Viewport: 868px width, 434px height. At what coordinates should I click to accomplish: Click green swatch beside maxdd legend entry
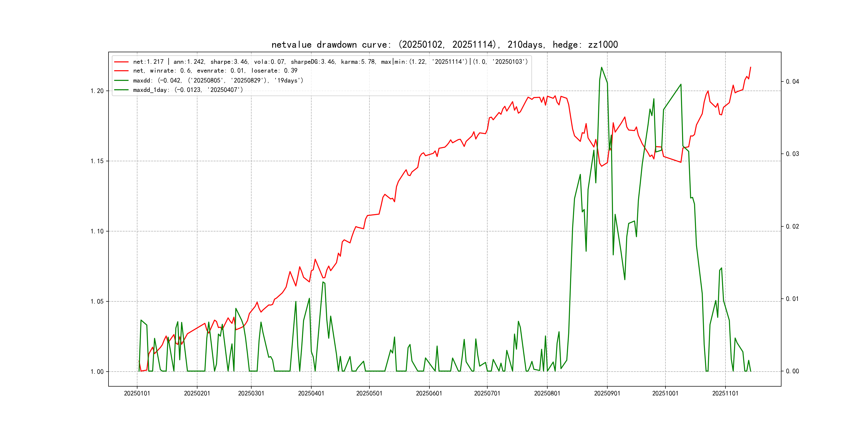121,81
